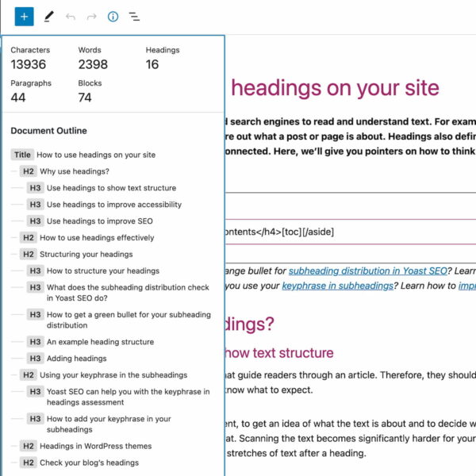Select the pencil Tools icon
This screenshot has height=476, width=476.
click(49, 17)
